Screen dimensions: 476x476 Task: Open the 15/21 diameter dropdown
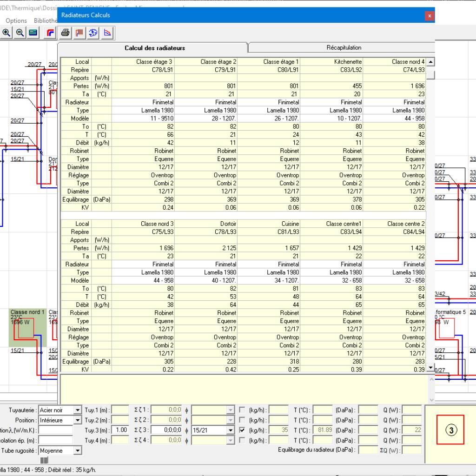click(230, 430)
